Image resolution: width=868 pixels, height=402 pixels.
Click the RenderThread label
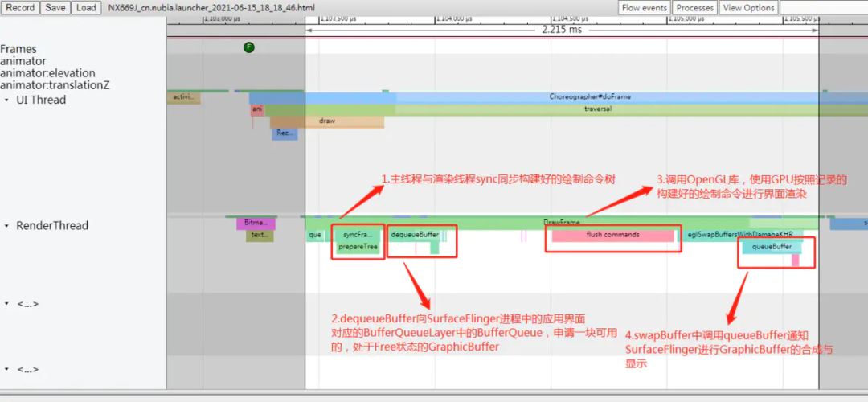coord(52,226)
